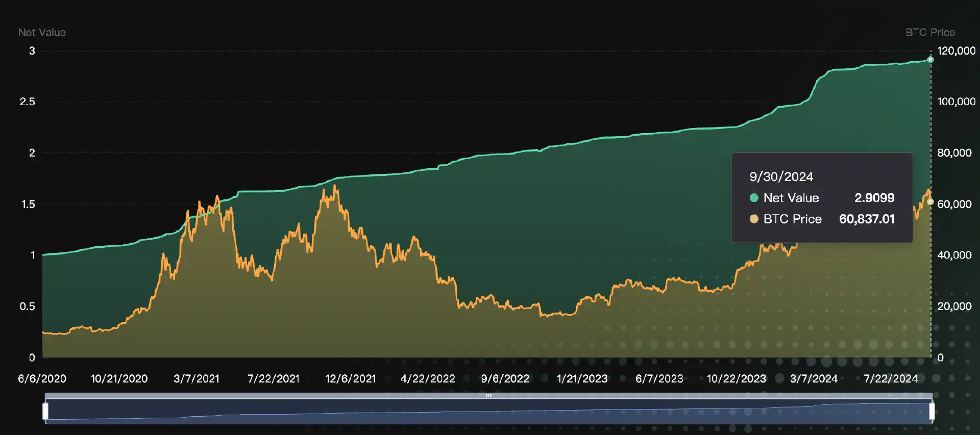Image resolution: width=980 pixels, height=435 pixels.
Task: Click the center grip atop the range slider
Action: pyautogui.click(x=488, y=395)
